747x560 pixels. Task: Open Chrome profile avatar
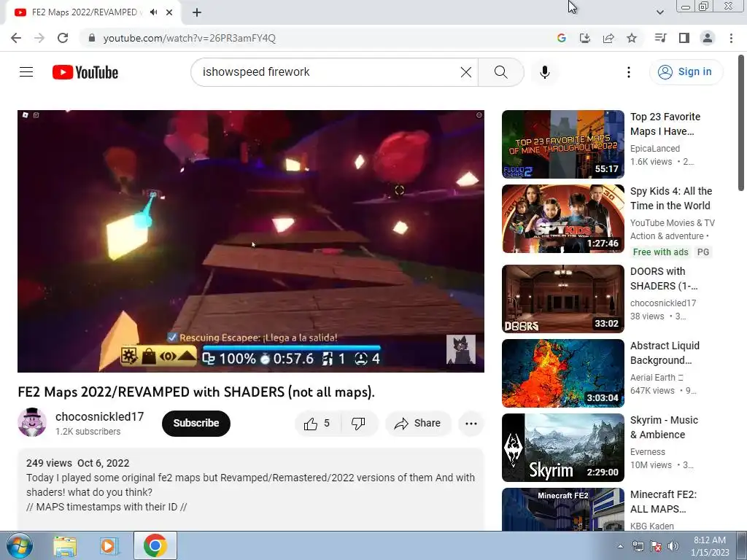(708, 38)
